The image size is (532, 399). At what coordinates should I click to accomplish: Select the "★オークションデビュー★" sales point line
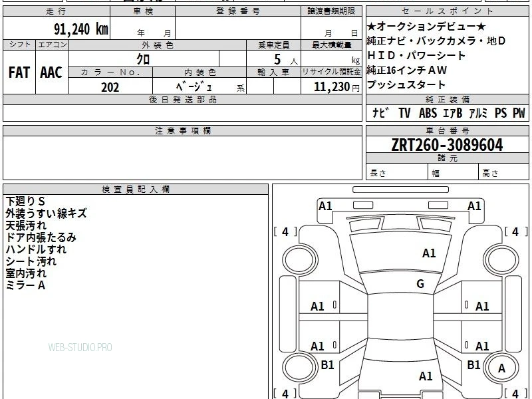click(x=426, y=26)
